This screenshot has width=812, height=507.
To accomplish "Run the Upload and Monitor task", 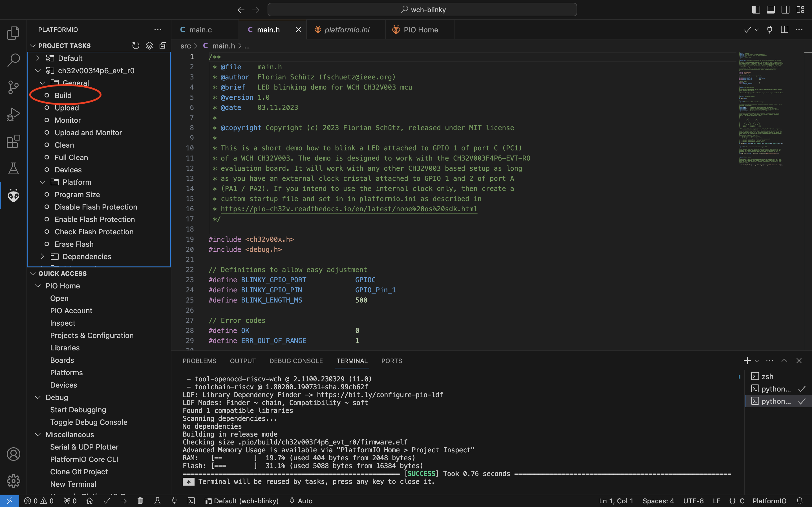I will [88, 132].
